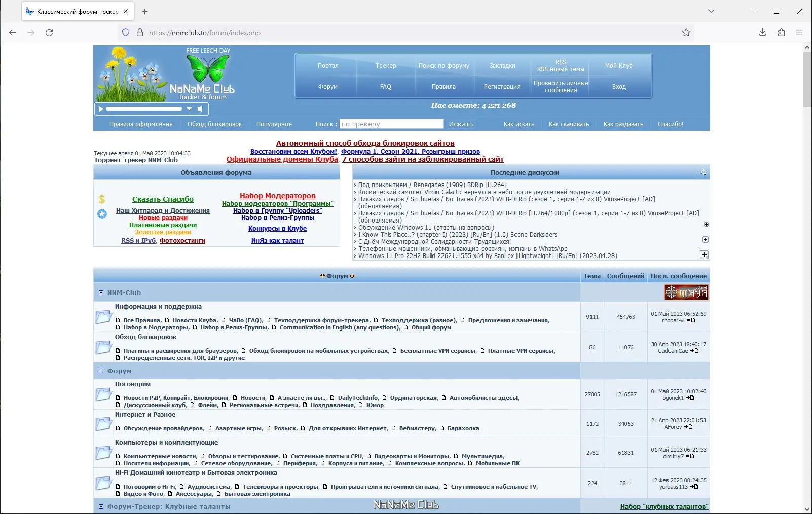
Task: Click the page vertical scrollbar thumb
Action: pyautogui.click(x=807, y=79)
